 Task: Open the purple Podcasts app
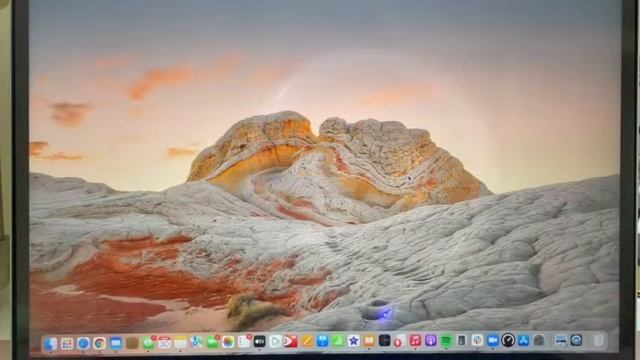[x=431, y=340]
